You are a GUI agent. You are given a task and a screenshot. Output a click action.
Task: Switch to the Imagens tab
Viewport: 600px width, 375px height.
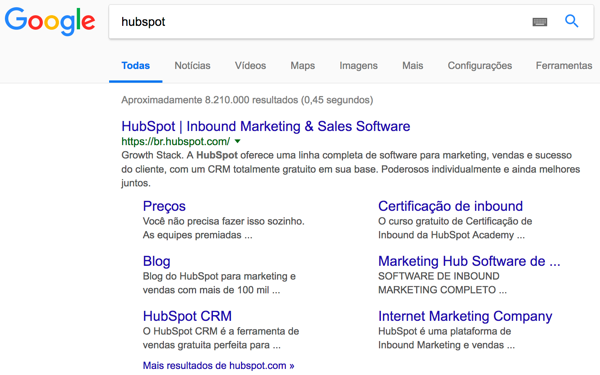point(359,65)
